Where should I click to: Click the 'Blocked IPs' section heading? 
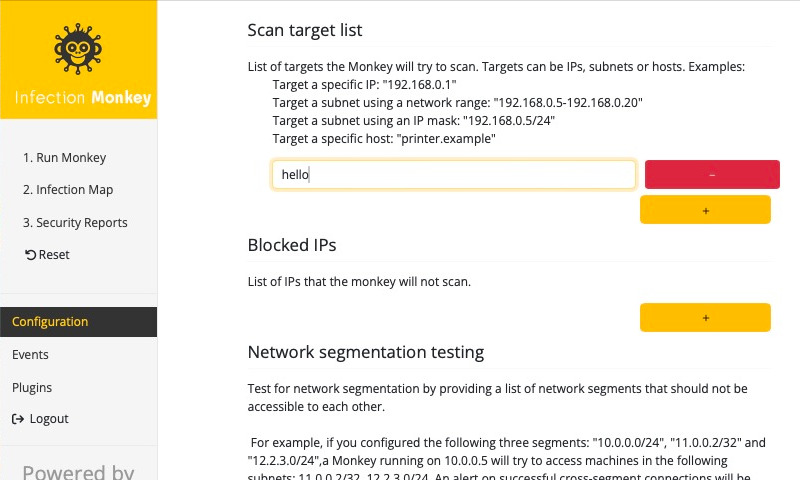pos(292,245)
